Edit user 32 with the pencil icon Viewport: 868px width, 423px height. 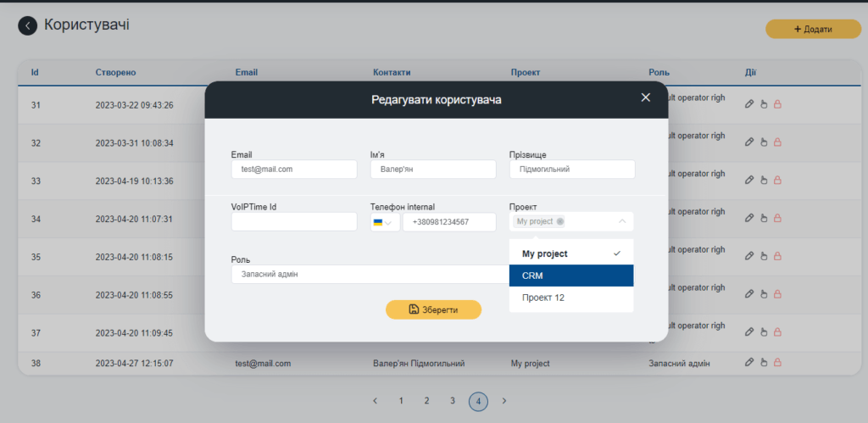click(749, 142)
